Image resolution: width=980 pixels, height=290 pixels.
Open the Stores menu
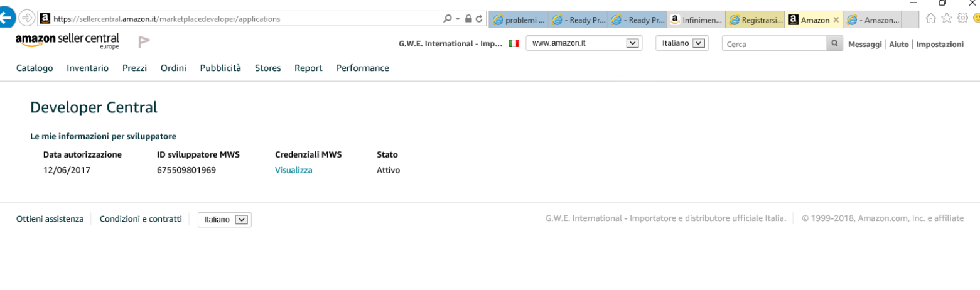point(267,68)
